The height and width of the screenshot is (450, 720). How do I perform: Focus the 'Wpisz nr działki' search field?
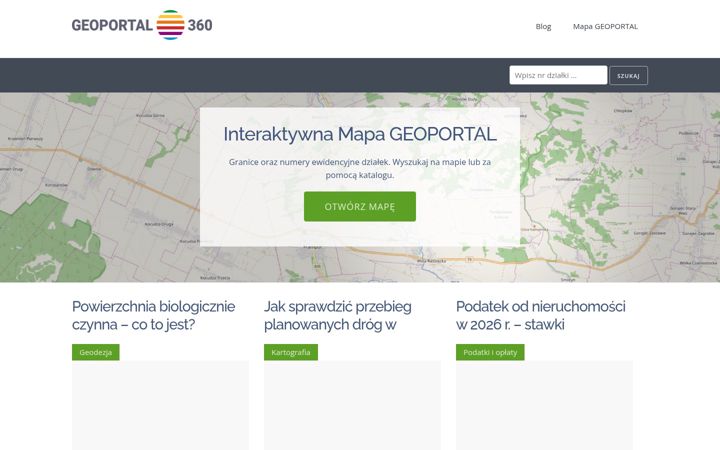pos(558,75)
